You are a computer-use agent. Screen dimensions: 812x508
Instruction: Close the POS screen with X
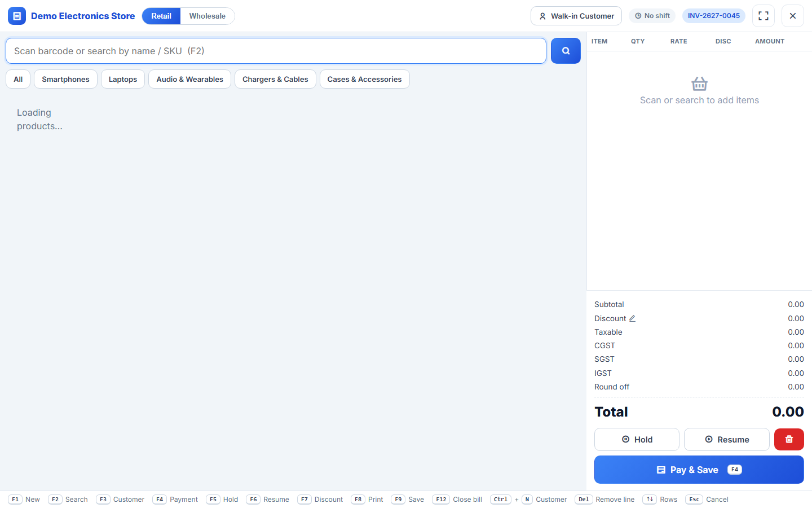tap(793, 16)
